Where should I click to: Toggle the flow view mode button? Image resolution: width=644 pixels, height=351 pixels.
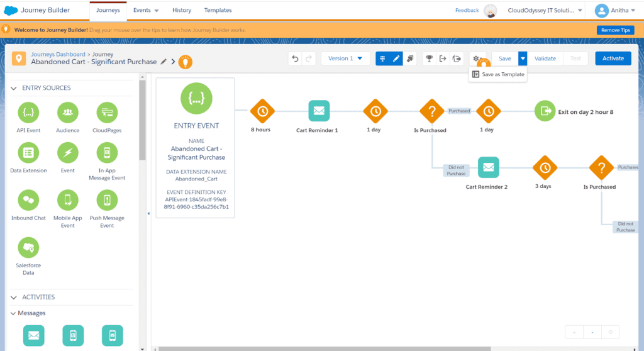pyautogui.click(x=382, y=58)
